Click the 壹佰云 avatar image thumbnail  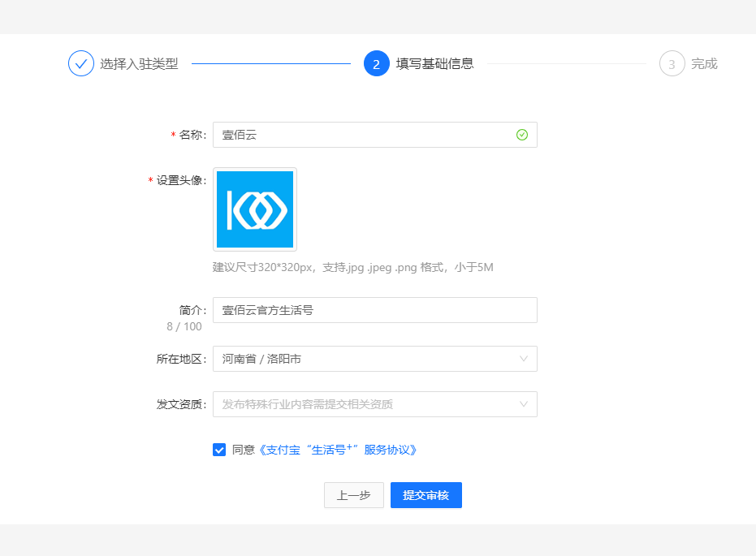pyautogui.click(x=255, y=209)
